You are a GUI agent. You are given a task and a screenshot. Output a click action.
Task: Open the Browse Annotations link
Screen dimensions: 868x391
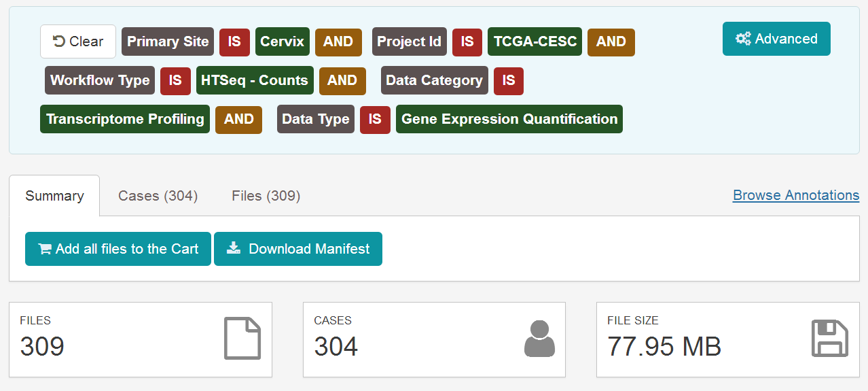click(x=796, y=195)
